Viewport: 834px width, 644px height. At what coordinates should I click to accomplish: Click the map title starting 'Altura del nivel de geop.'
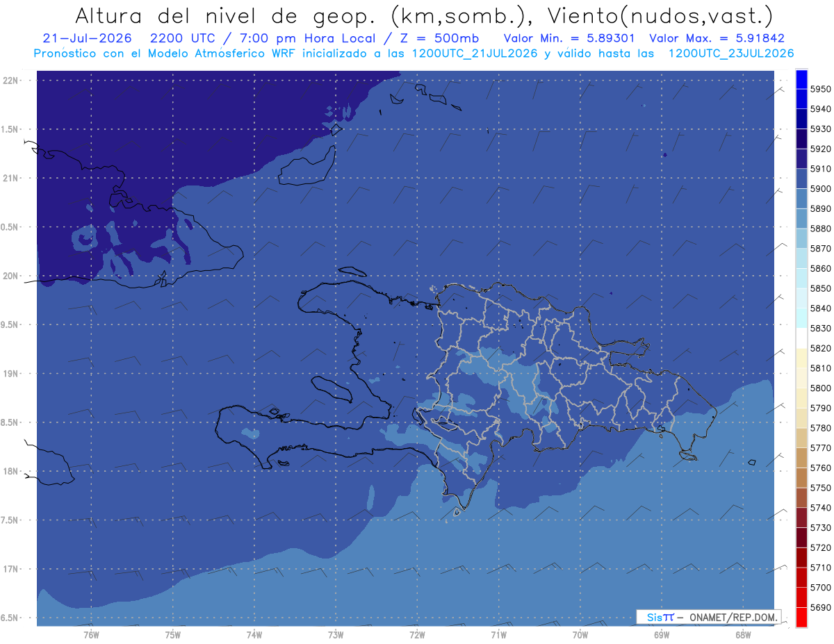(x=423, y=15)
